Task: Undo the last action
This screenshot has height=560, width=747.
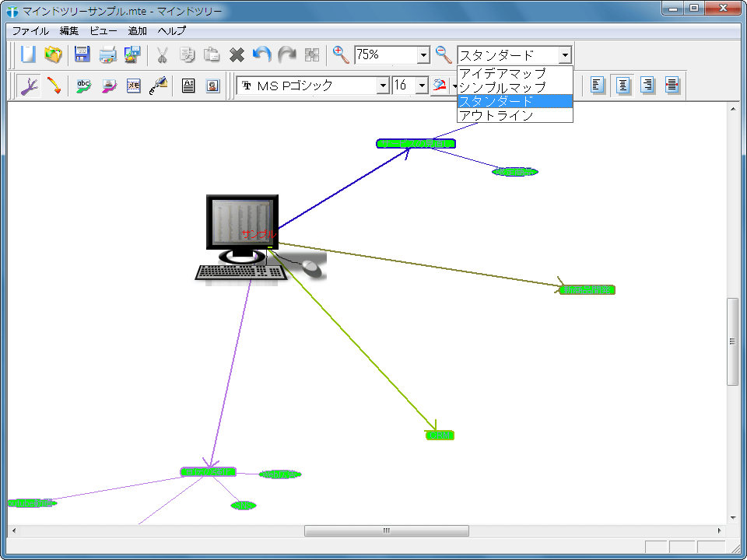Action: (x=261, y=54)
